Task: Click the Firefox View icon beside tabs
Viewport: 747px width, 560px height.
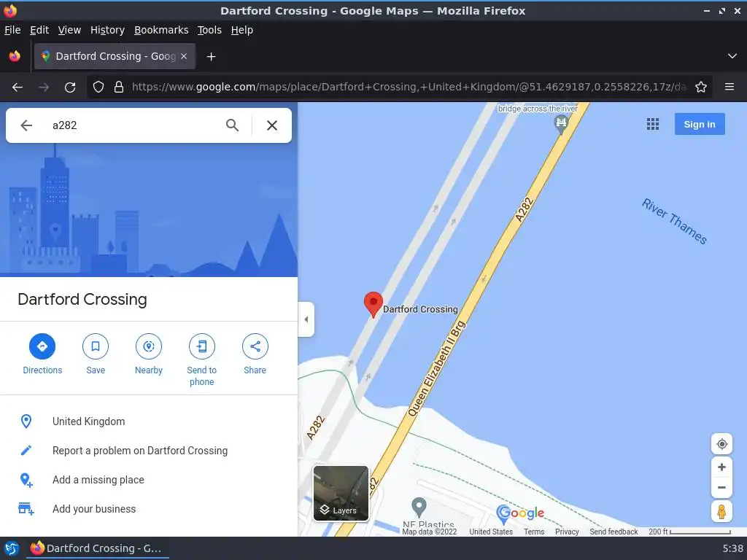Action: point(15,56)
